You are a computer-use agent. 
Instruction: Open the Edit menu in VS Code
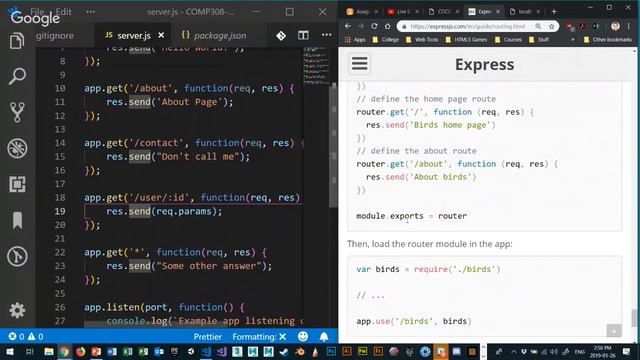(63, 12)
